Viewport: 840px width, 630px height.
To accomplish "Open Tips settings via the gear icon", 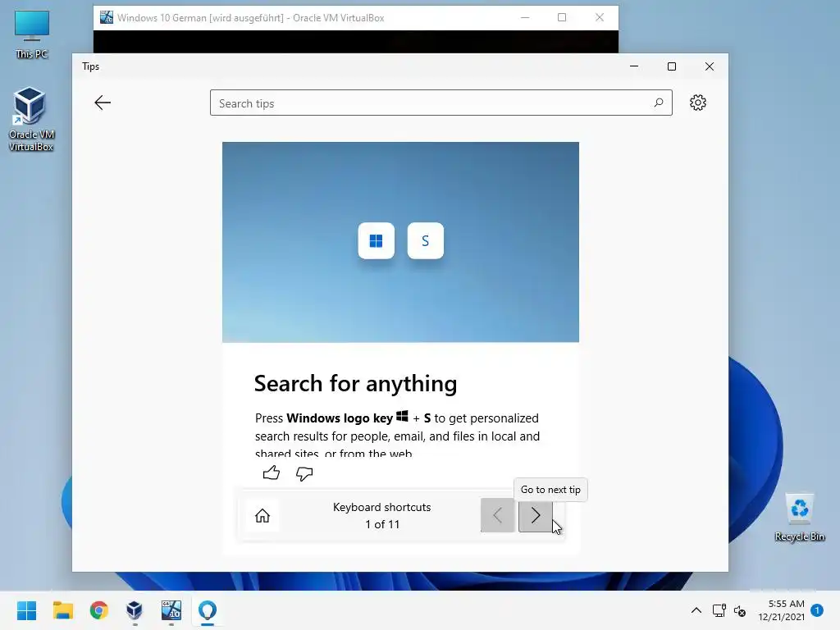I will pyautogui.click(x=697, y=103).
